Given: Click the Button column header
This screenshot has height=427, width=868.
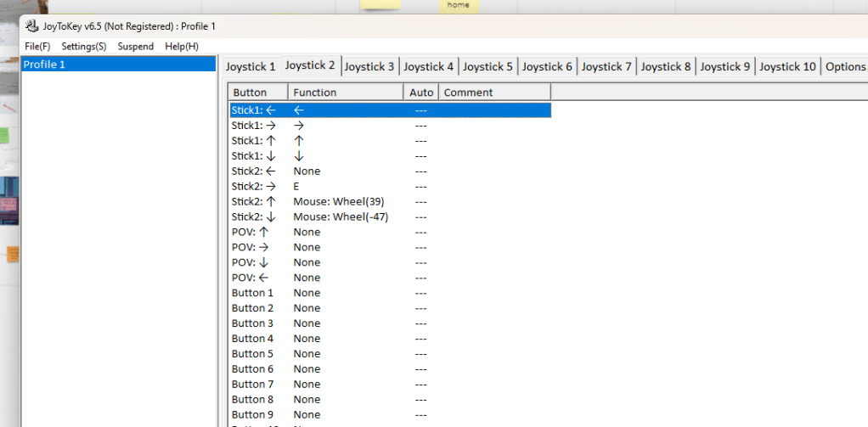Looking at the screenshot, I should click(258, 93).
